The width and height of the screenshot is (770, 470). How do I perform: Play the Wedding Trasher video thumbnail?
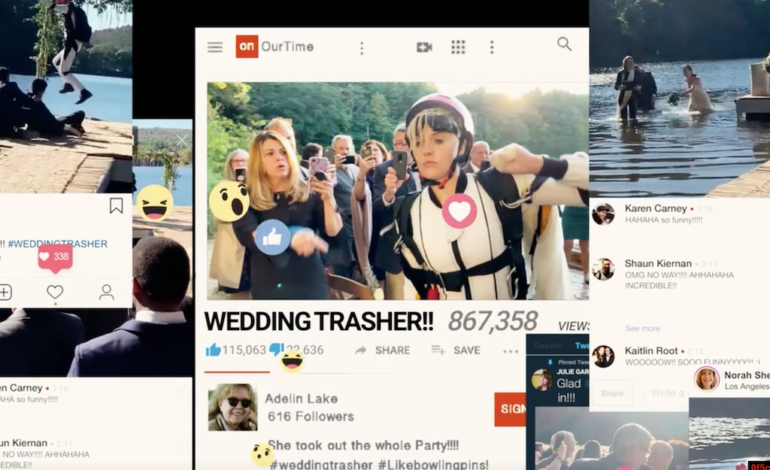tap(398, 191)
